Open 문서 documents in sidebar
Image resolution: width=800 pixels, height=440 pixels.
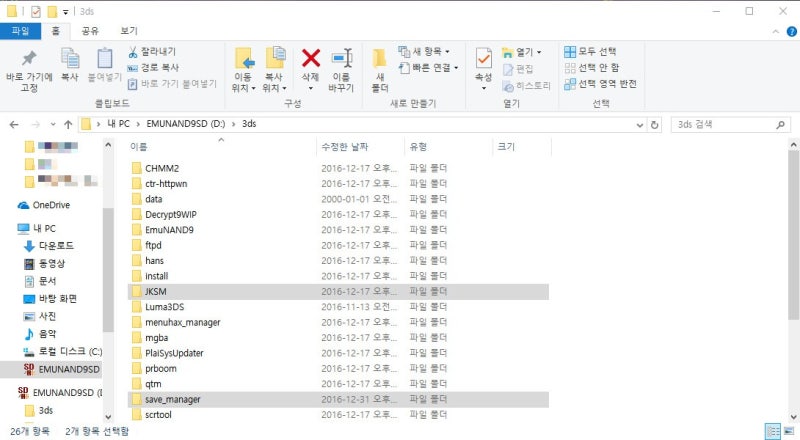[x=40, y=281]
